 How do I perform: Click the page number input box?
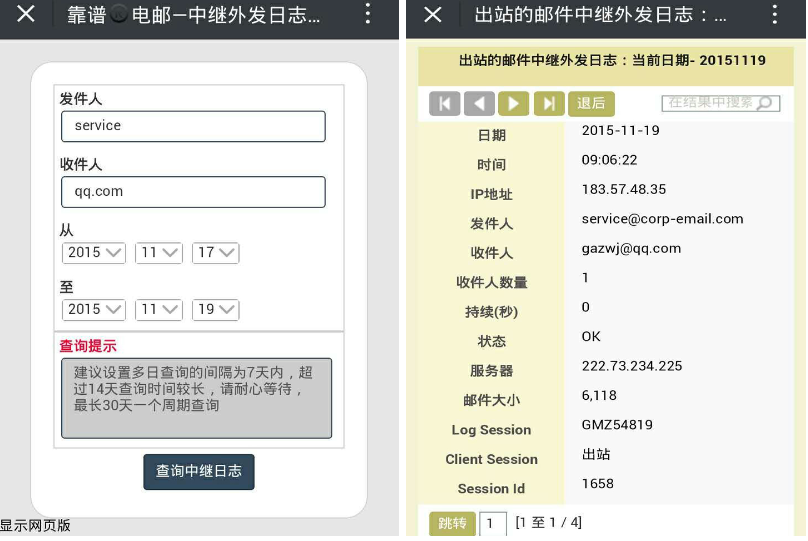pyautogui.click(x=493, y=524)
